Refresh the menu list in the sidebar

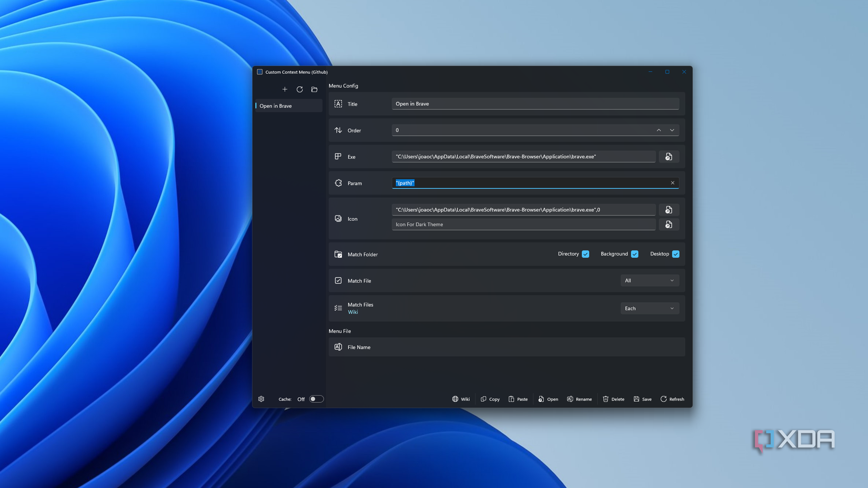tap(299, 89)
